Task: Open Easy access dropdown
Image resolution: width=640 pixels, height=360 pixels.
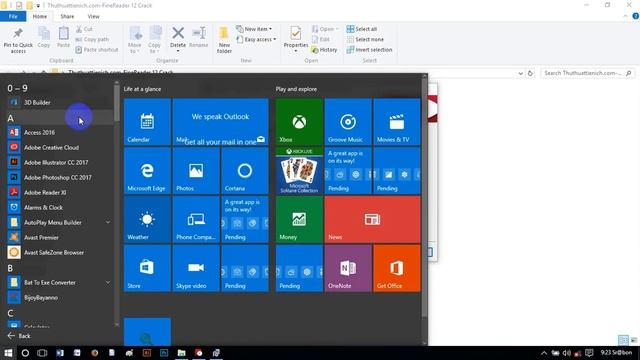Action: tap(256, 40)
